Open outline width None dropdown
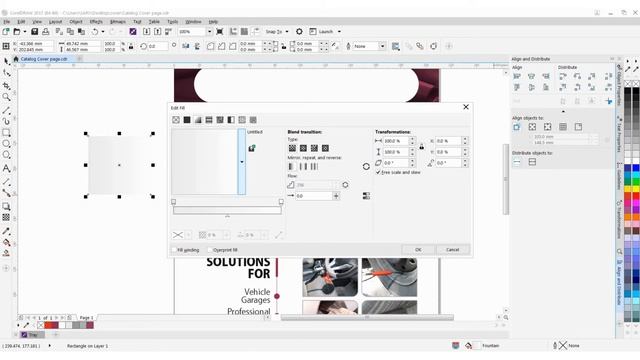Image resolution: width=640 pixels, height=360 pixels. [382, 46]
